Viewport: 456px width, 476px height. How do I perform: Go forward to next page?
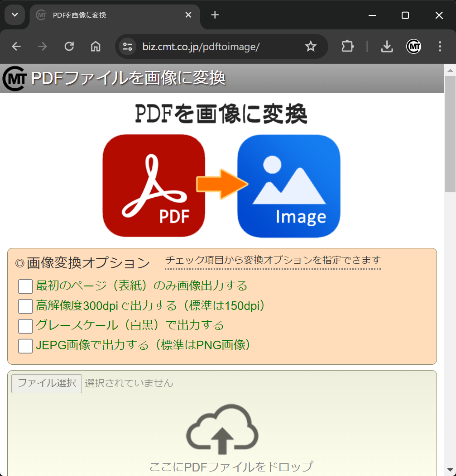(x=43, y=47)
